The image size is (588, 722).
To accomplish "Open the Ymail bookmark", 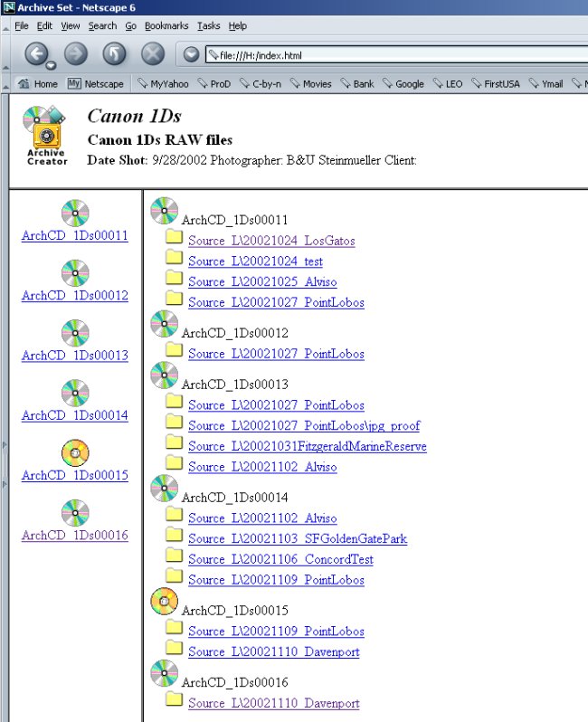I will 546,84.
